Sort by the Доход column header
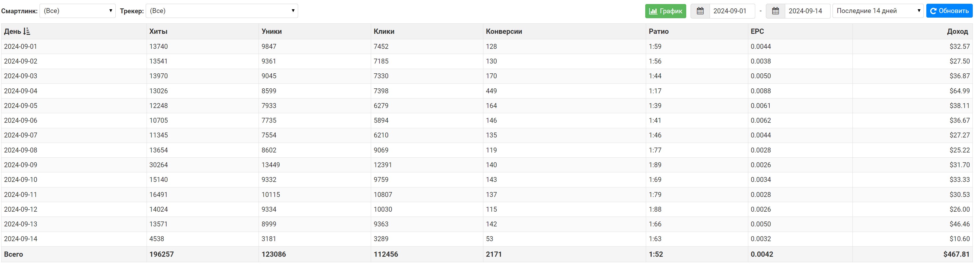 pyautogui.click(x=957, y=31)
